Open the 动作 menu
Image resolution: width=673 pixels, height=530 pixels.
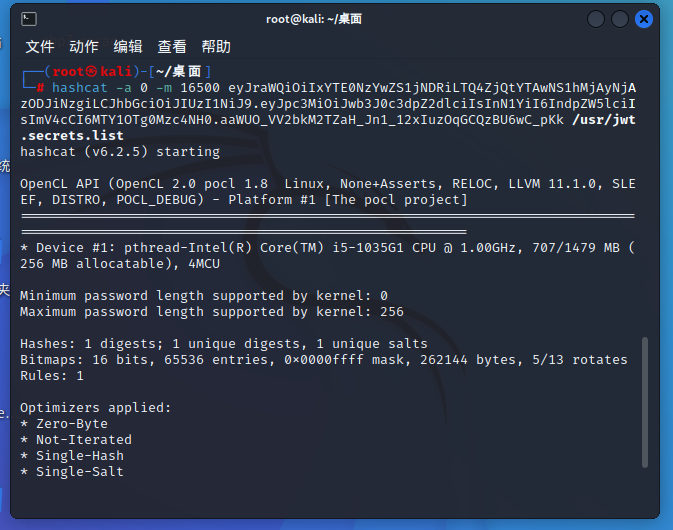[84, 46]
